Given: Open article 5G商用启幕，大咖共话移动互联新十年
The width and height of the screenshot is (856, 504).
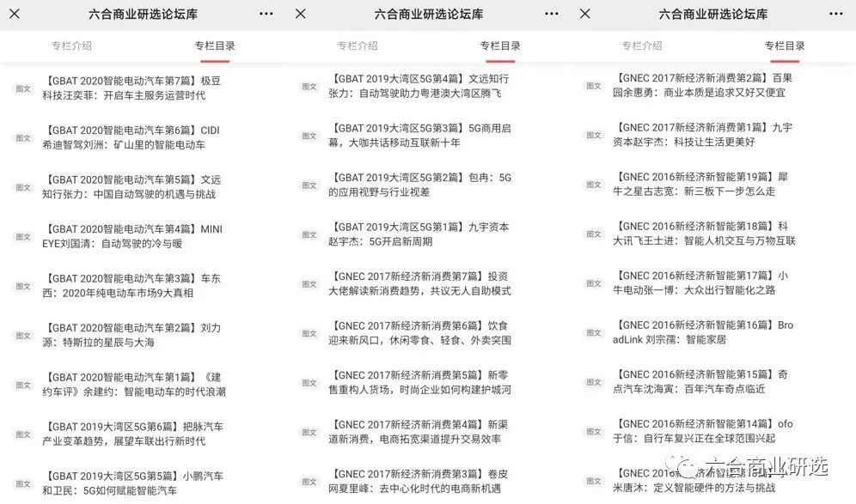Looking at the screenshot, I should 419,136.
